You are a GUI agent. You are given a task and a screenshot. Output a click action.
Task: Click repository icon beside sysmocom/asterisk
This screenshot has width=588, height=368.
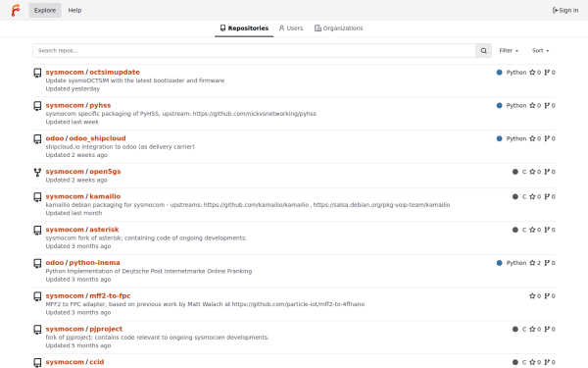tap(37, 230)
